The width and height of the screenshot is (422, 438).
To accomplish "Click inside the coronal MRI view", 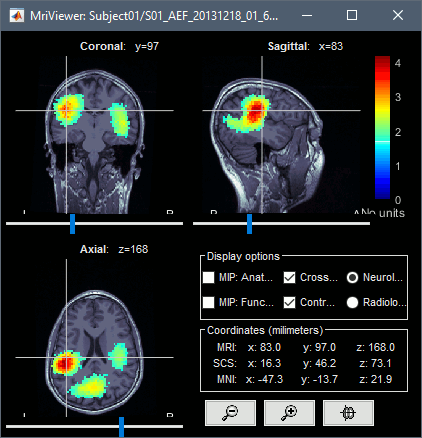I will coord(94,135).
